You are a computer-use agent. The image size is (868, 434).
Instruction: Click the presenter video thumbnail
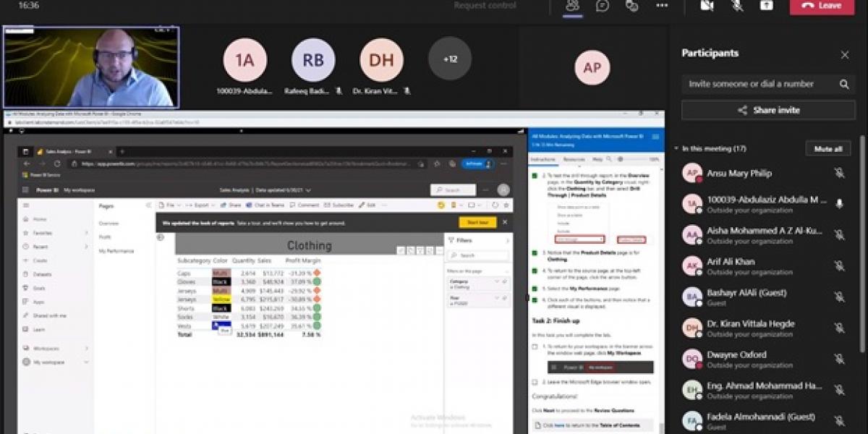(91, 67)
